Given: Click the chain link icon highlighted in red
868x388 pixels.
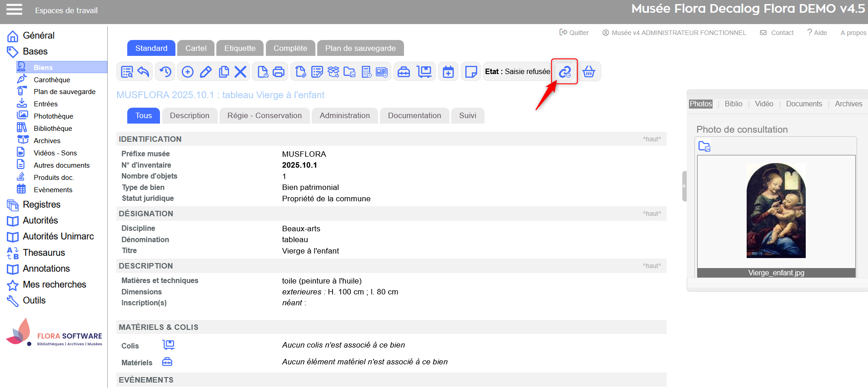Looking at the screenshot, I should tap(564, 72).
